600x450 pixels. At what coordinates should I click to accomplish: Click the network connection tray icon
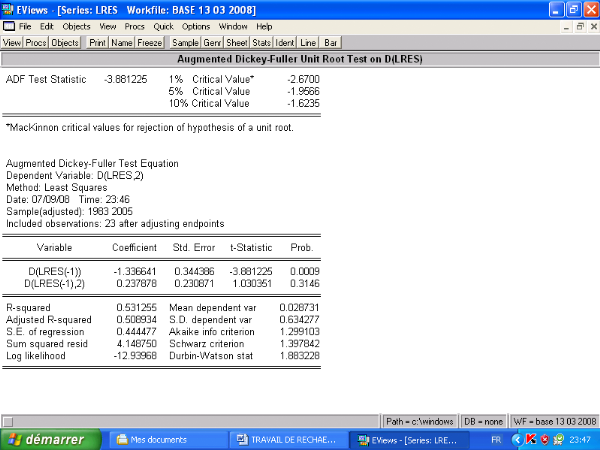(x=559, y=439)
